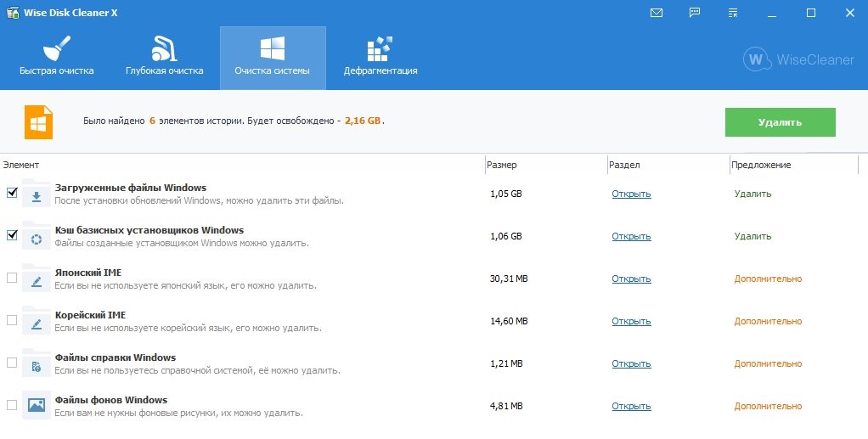868x439 pixels.
Task: Click the Wise Disk Cleaner app icon
Action: click(12, 13)
